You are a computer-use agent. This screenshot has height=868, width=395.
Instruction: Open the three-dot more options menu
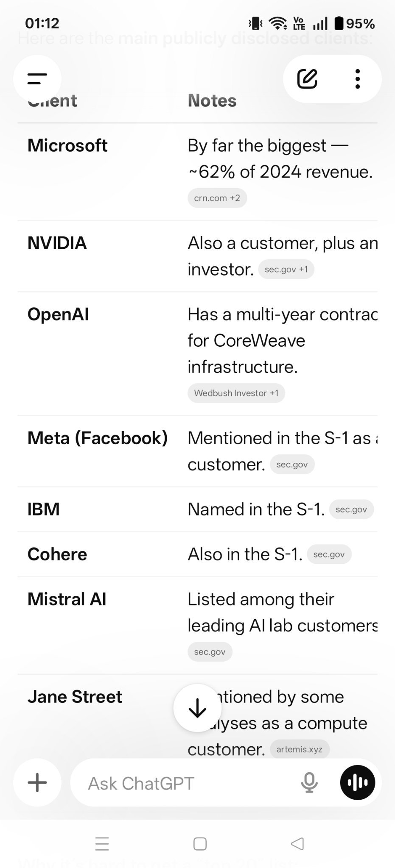tap(358, 79)
